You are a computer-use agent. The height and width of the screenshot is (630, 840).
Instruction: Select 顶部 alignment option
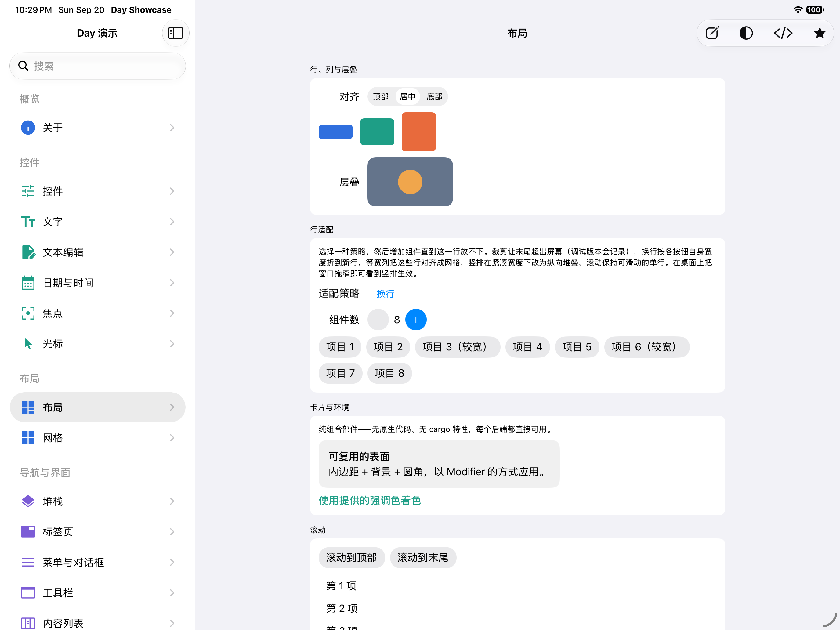tap(381, 96)
